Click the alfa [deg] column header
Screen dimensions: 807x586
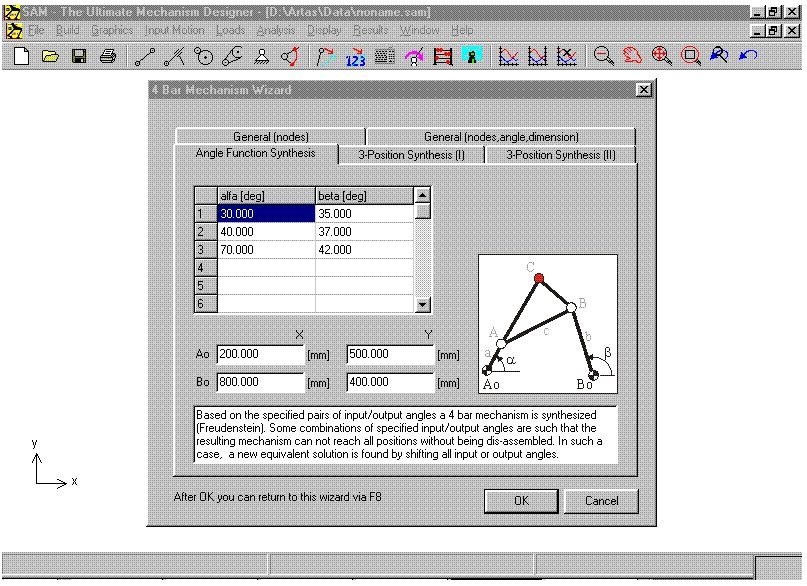266,196
